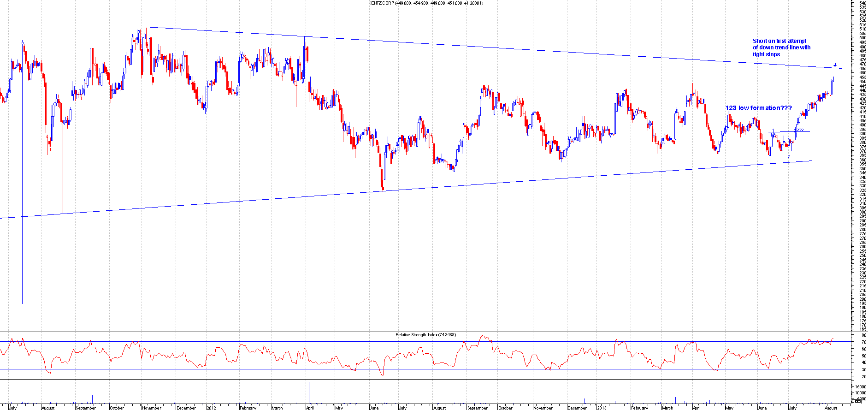Click the '15000' label on volume scale
The image size is (868, 410).
click(x=860, y=386)
